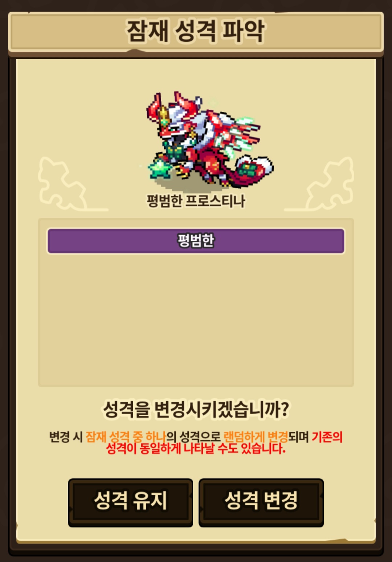Select the purple 평범한 personality bar
The width and height of the screenshot is (392, 562).
196,241
